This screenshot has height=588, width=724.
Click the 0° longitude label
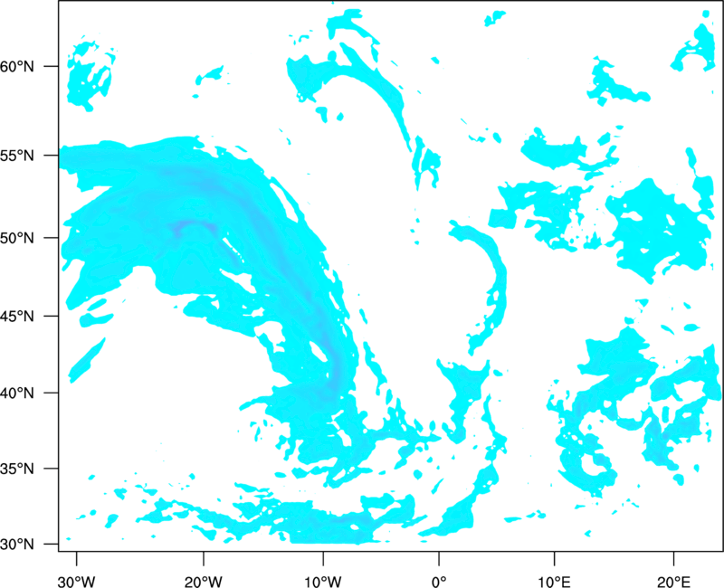[x=439, y=582]
